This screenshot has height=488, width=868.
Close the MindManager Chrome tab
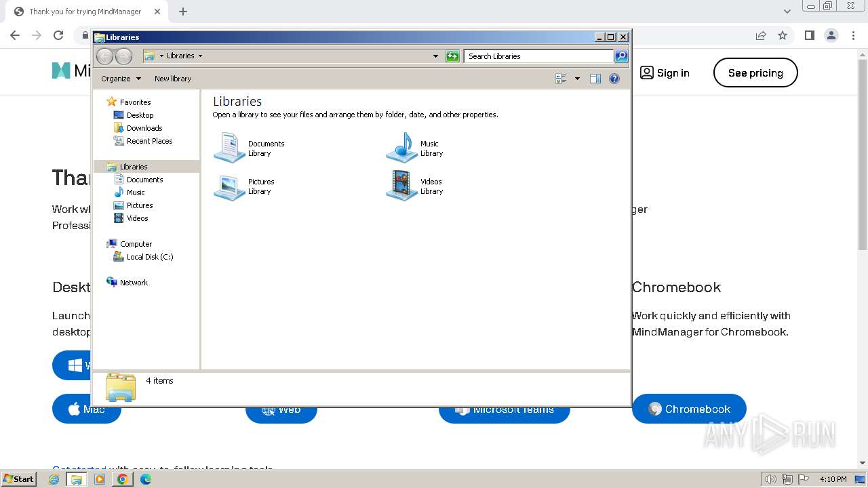tap(157, 12)
